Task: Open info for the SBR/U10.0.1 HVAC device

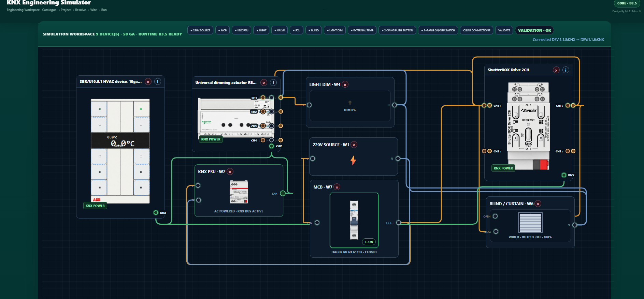Action: coord(158,82)
